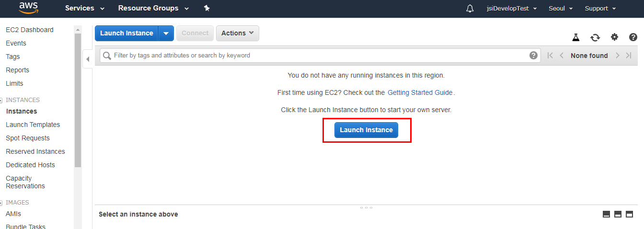Click the sidebar scrollbar thumb

(78, 101)
